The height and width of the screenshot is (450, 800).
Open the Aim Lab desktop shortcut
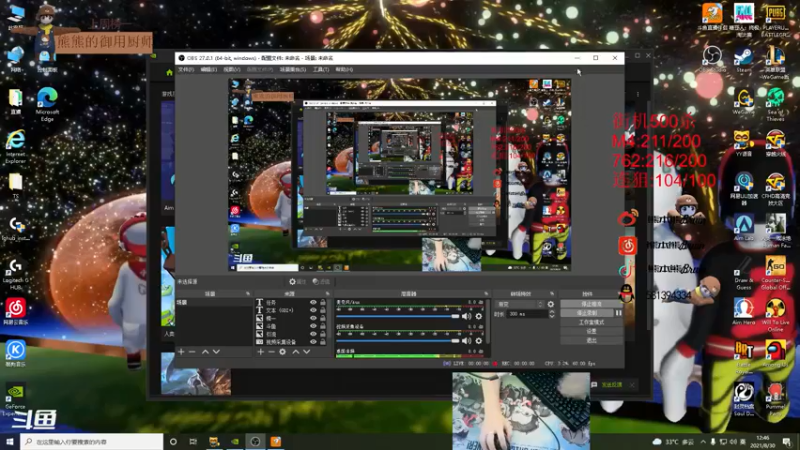pos(744,227)
